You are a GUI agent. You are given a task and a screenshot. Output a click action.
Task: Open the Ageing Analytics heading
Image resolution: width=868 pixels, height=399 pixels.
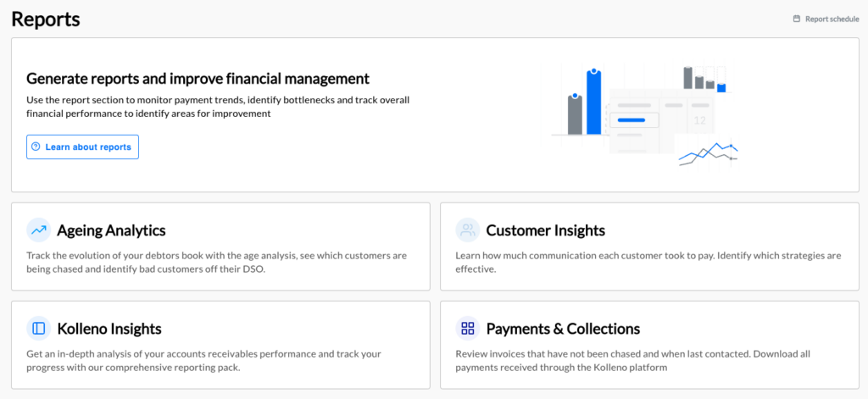pyautogui.click(x=111, y=230)
